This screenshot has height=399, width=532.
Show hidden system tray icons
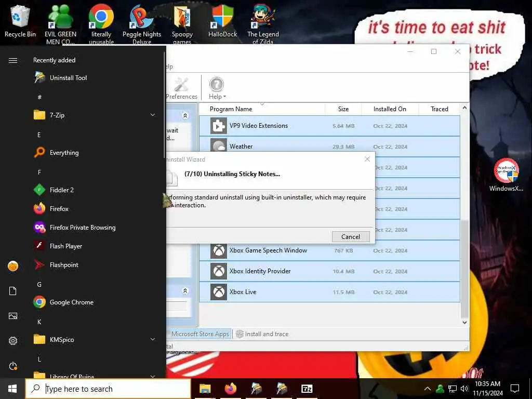point(428,389)
